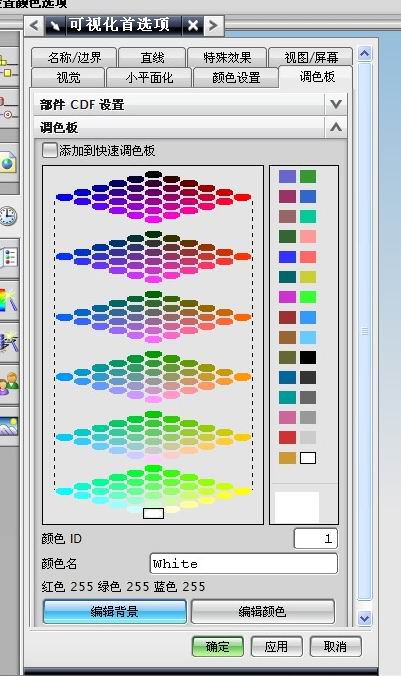Viewport: 401px width, 676px height.
Task: Select the white swatch in quick palette
Action: [x=308, y=458]
